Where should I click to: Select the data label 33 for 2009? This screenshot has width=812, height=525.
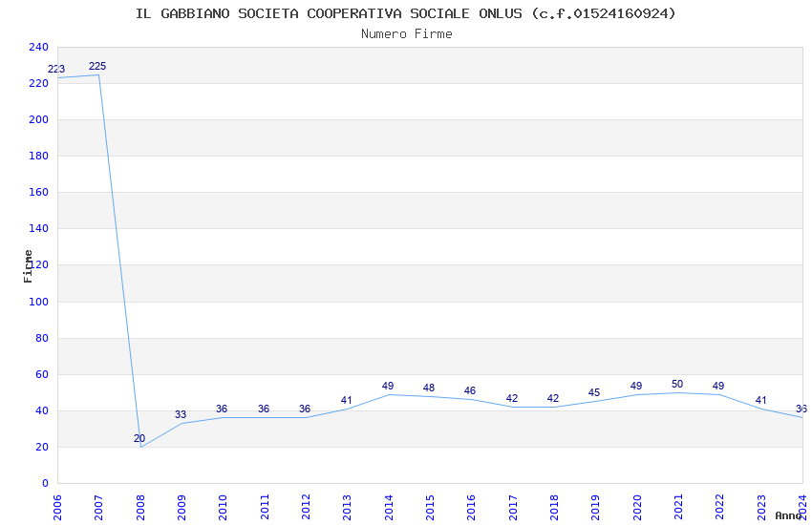[181, 415]
